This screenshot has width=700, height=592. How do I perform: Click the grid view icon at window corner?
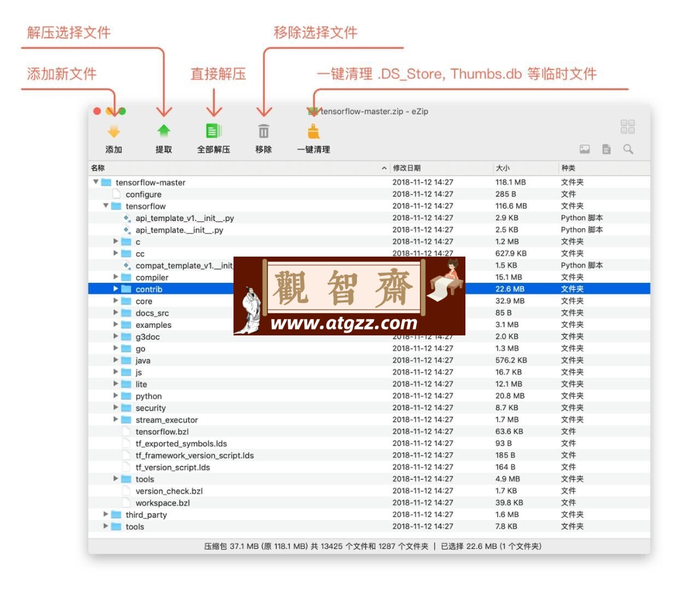[x=628, y=127]
